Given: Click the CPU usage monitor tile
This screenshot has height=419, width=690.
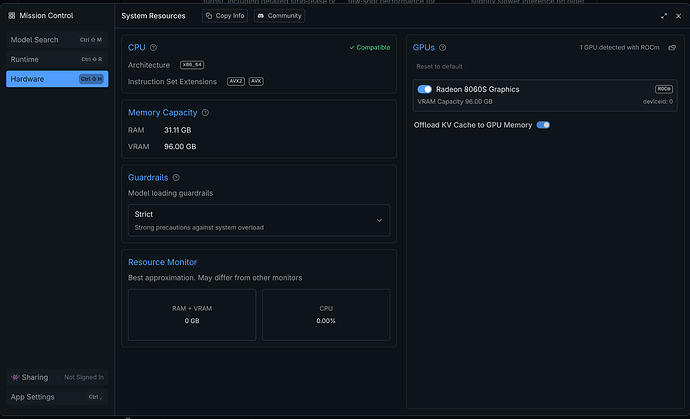Looking at the screenshot, I should [326, 315].
